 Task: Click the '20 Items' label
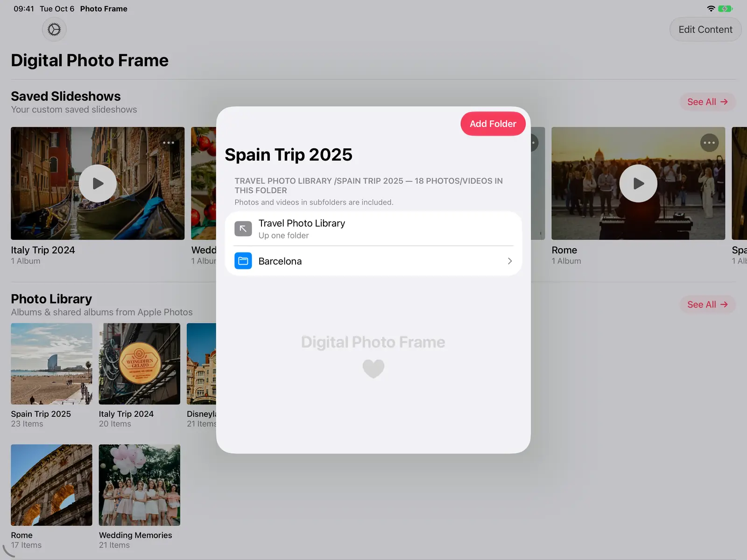point(115,424)
